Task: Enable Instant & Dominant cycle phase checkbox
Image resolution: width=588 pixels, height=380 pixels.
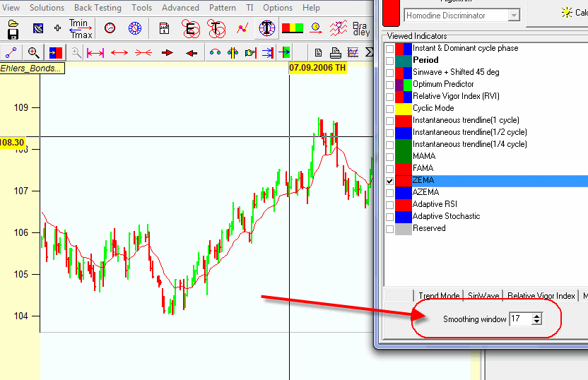Action: pyautogui.click(x=389, y=49)
